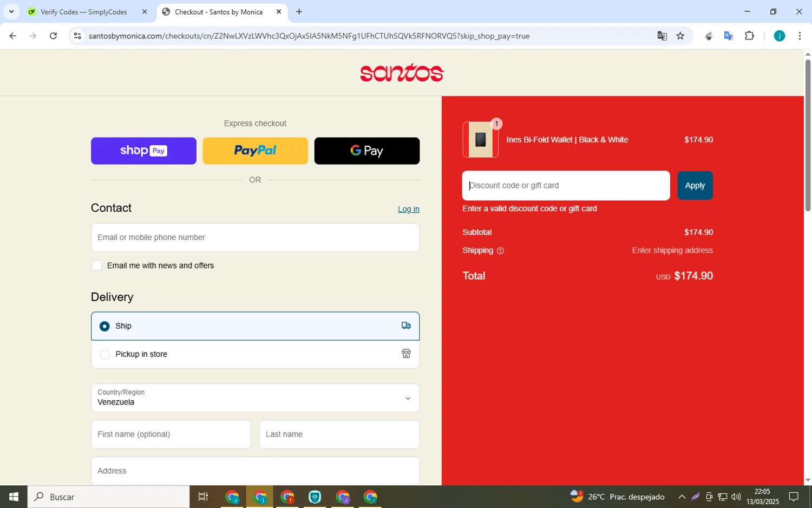This screenshot has height=508, width=812.
Task: Open the weather widget showing 26°C
Action: [617, 497]
